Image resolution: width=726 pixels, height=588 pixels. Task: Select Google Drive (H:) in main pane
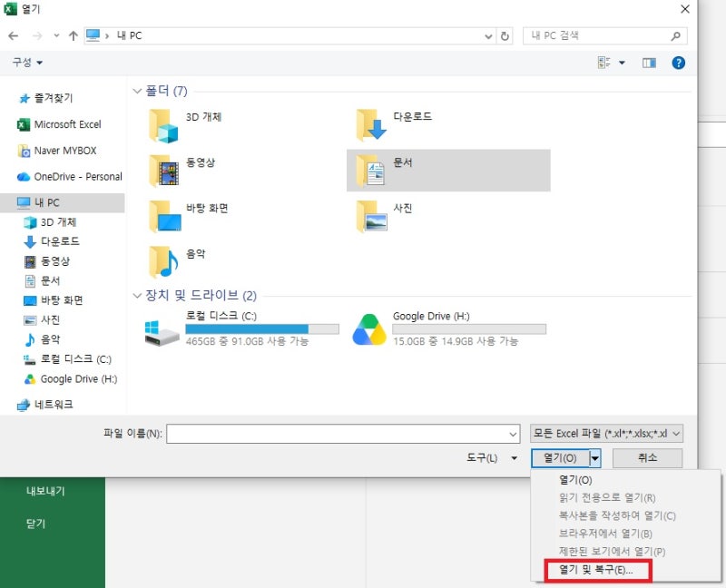[448, 328]
